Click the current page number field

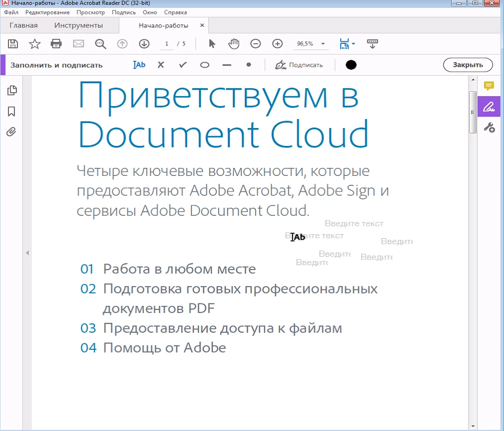(x=167, y=44)
